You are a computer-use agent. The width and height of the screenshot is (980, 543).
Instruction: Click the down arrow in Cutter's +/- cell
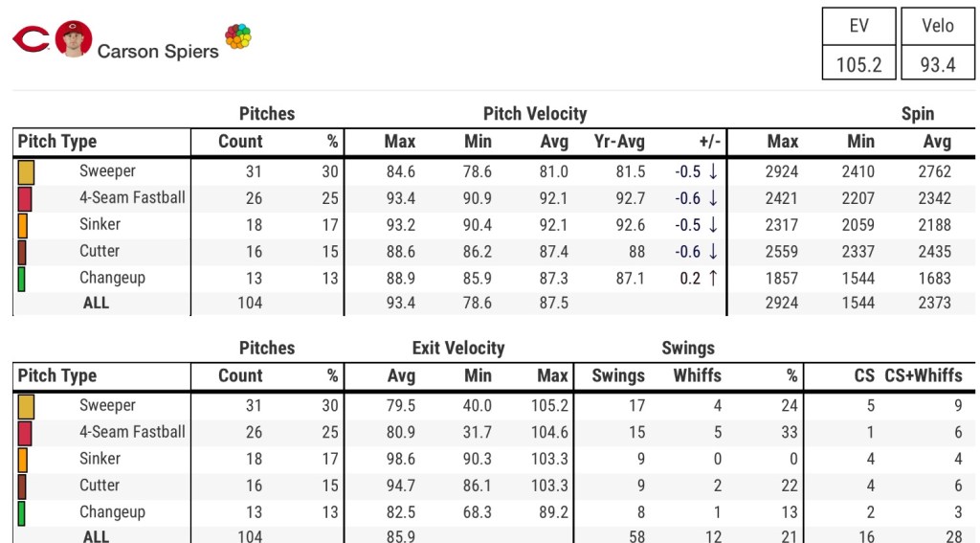713,252
